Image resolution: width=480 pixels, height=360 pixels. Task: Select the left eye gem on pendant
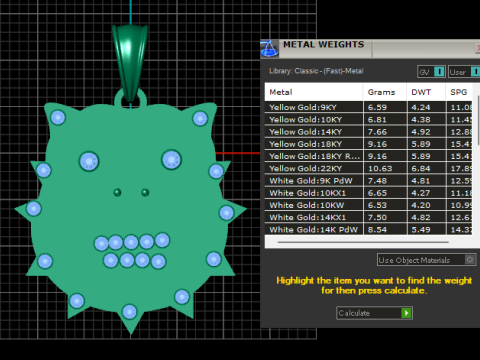click(89, 161)
